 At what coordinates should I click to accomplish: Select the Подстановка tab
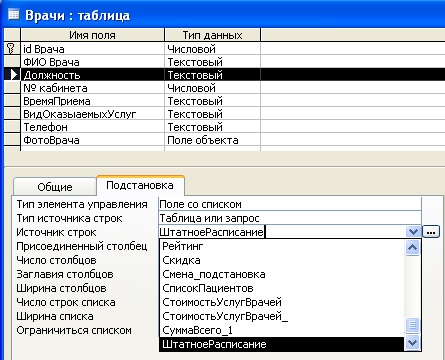[x=140, y=185]
